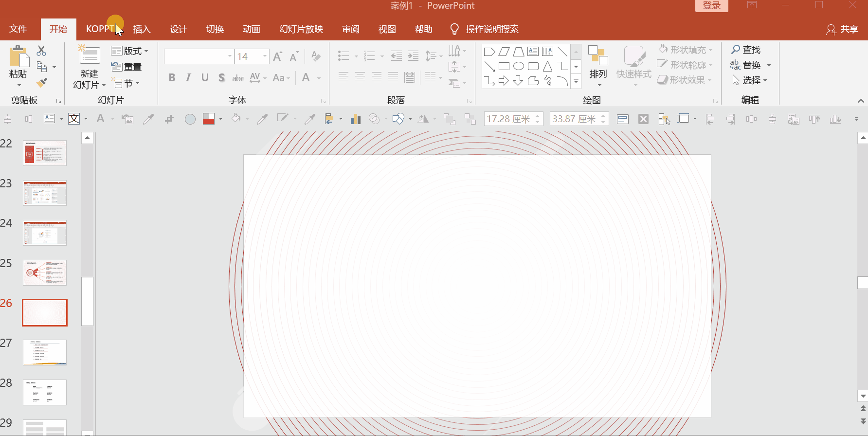Switch to the 动画 Animations tab
Viewport: 868px width, 436px height.
coord(252,29)
